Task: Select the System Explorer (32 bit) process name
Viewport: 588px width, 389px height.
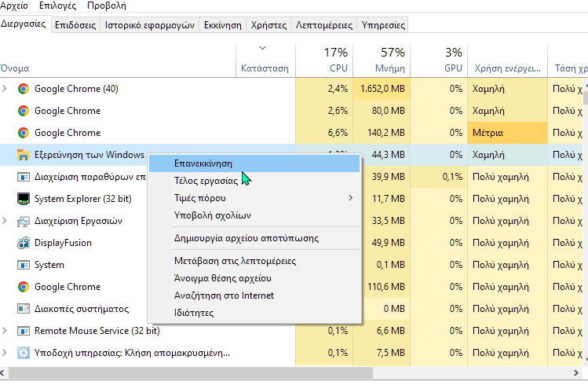Action: pos(83,199)
